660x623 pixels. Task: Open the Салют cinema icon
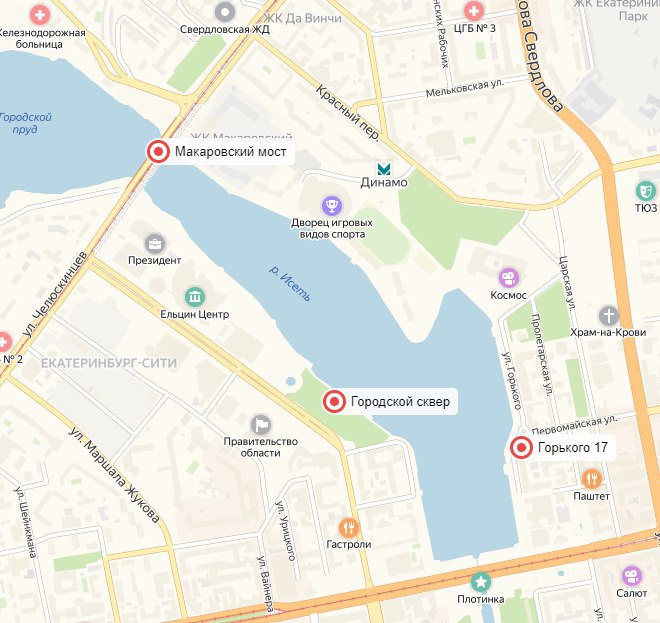[632, 576]
